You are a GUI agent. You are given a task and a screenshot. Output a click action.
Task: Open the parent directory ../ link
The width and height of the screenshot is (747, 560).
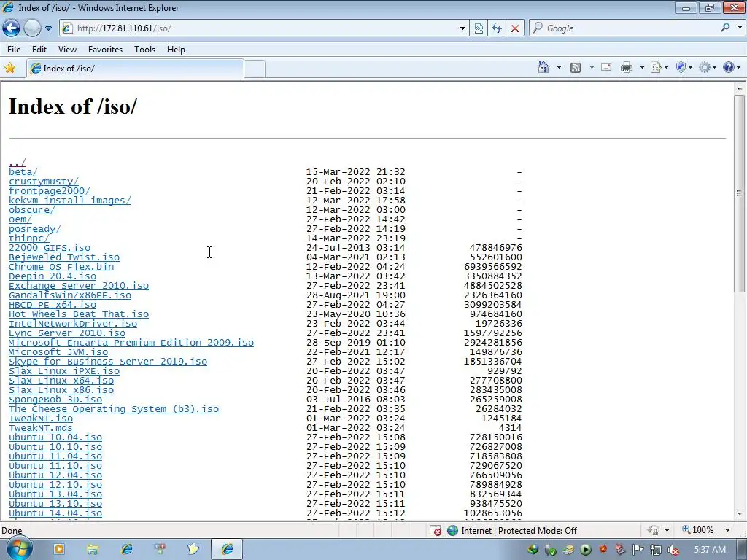(18, 163)
